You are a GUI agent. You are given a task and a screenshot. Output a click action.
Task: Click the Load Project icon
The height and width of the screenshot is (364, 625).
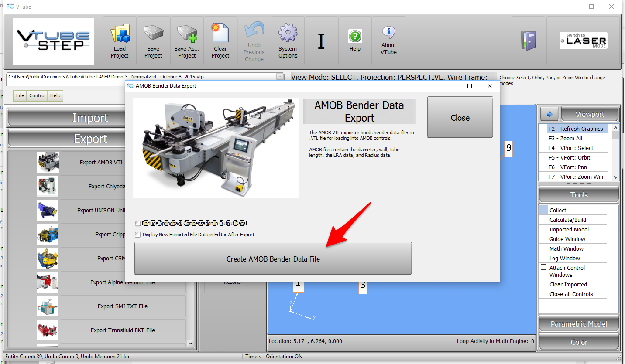click(120, 41)
